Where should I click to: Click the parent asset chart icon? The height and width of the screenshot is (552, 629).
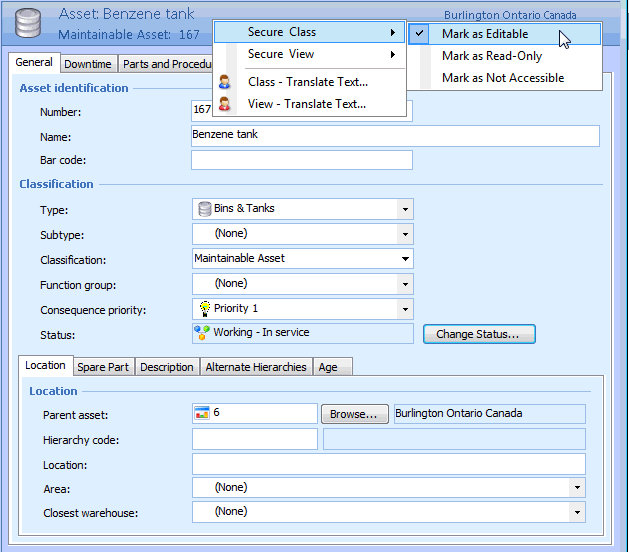click(x=202, y=412)
